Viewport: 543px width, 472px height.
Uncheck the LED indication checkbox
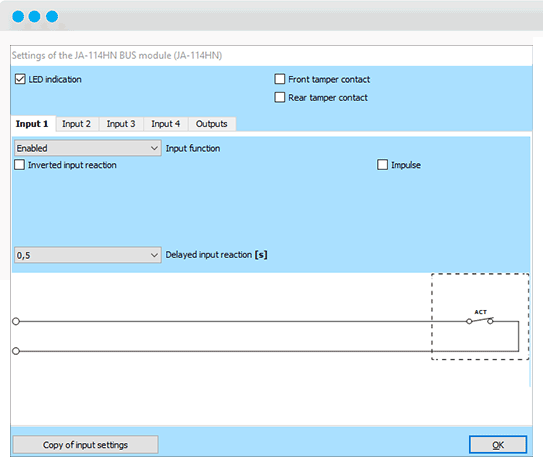20,79
